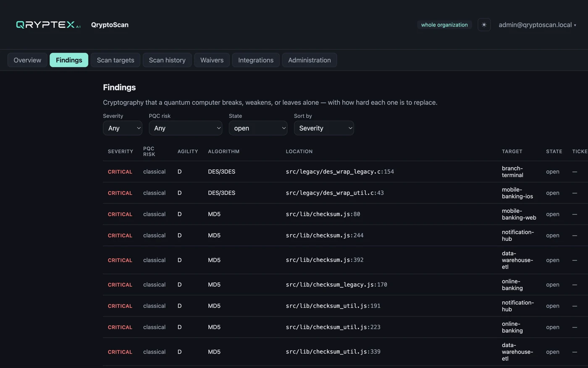Open the State filter set to open

pos(258,128)
